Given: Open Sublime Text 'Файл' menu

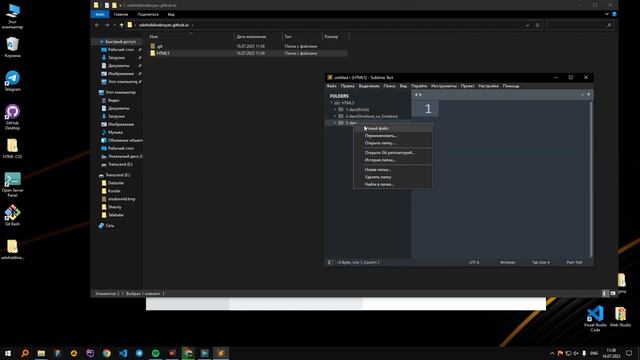Looking at the screenshot, I should [x=331, y=86].
